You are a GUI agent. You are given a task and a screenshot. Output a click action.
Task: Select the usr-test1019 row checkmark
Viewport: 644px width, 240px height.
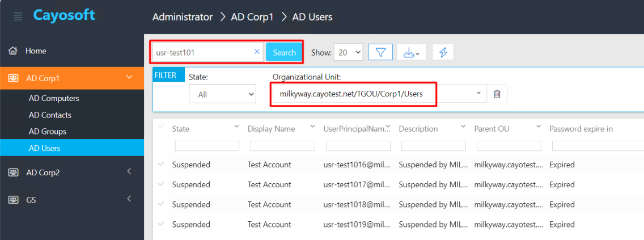pyautogui.click(x=162, y=224)
